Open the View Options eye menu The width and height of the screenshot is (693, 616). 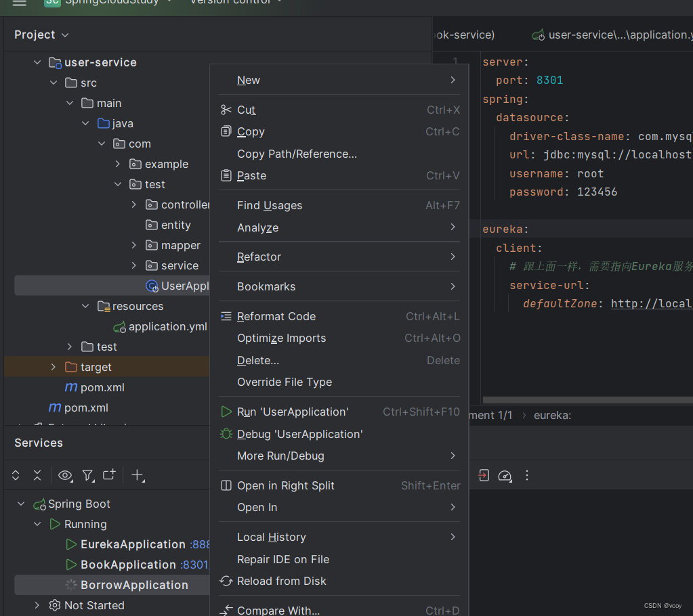click(66, 475)
